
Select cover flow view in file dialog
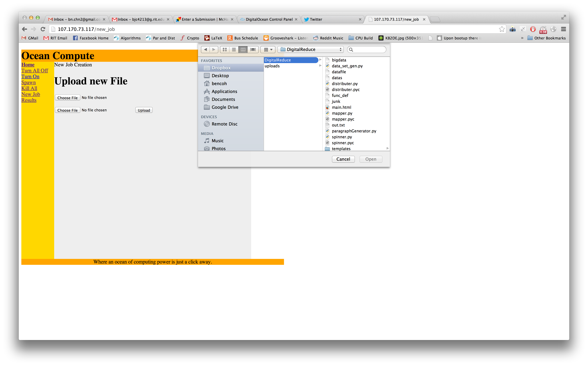(x=253, y=50)
